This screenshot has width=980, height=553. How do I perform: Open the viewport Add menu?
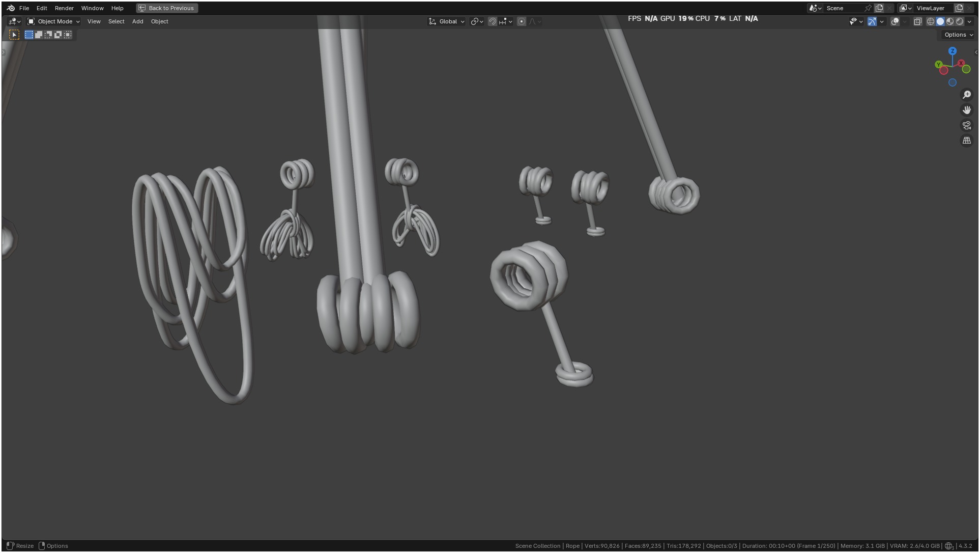(x=137, y=21)
